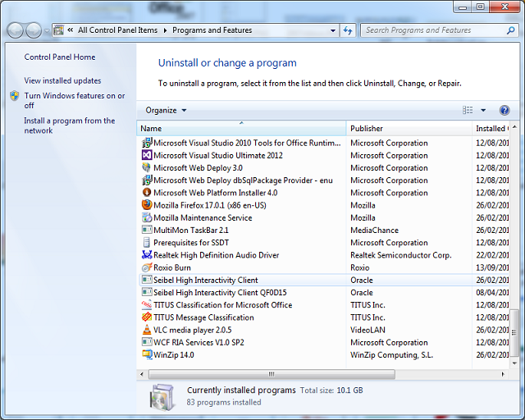Click the installed programs disc icon
This screenshot has width=525, height=420.
[x=162, y=397]
